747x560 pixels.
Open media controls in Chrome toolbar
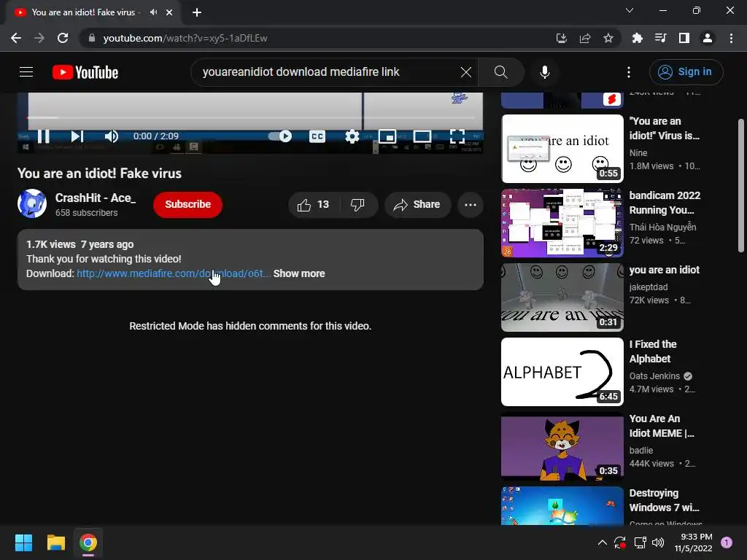tap(660, 38)
